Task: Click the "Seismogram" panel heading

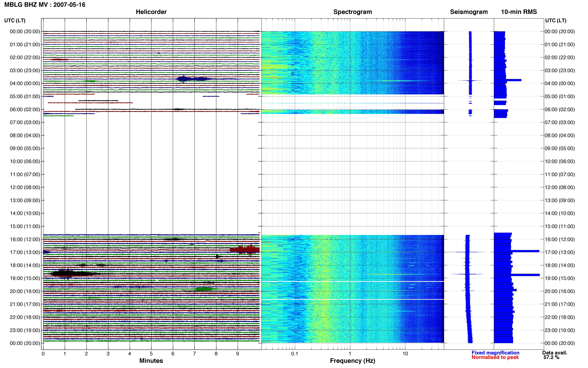Action: 469,12
